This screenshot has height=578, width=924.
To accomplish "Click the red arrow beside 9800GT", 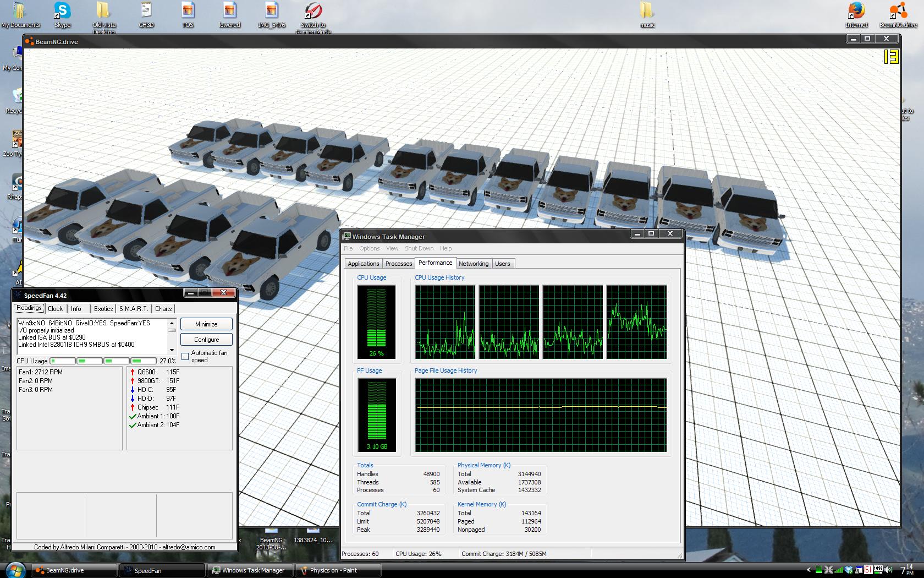I will pos(133,381).
